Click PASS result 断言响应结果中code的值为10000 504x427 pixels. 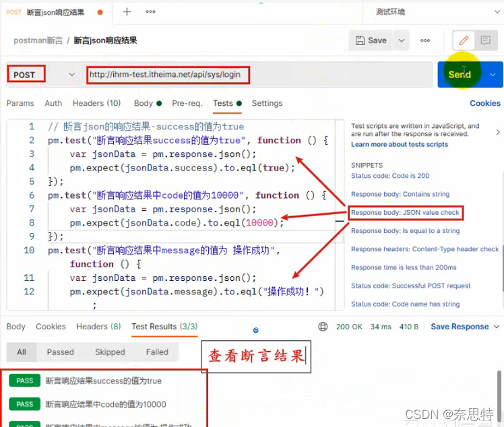pos(88,404)
